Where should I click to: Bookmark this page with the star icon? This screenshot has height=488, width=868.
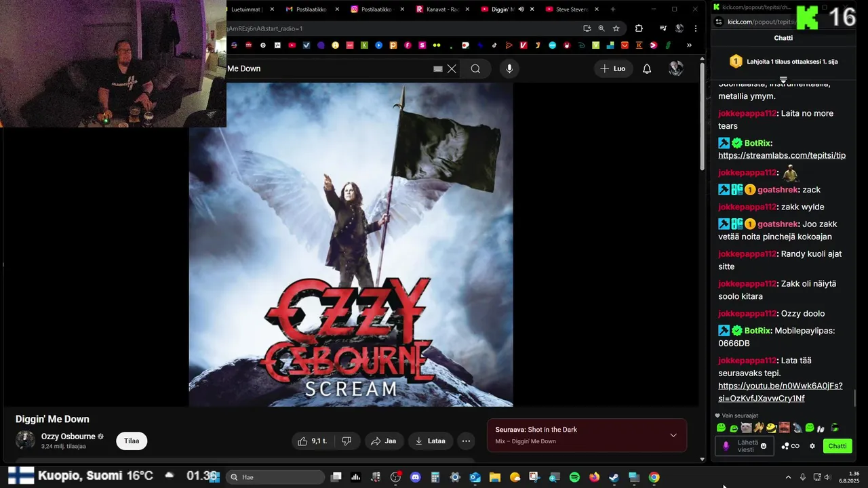pos(616,28)
